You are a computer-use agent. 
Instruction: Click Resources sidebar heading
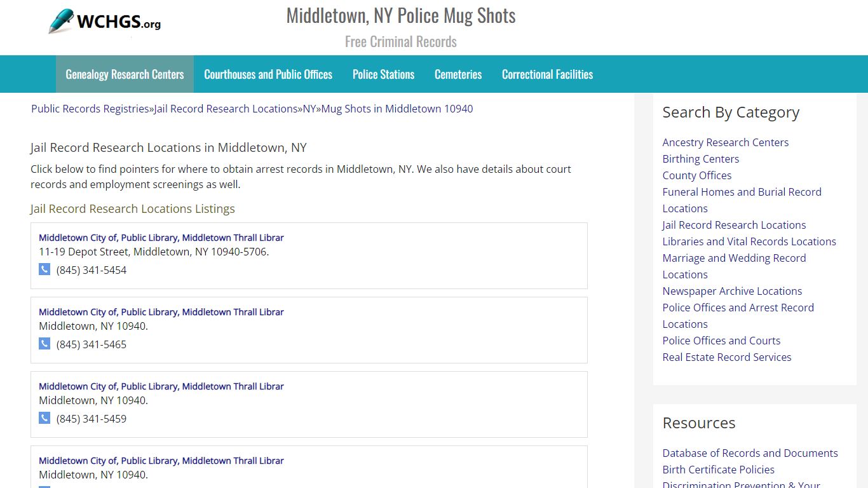click(x=699, y=423)
